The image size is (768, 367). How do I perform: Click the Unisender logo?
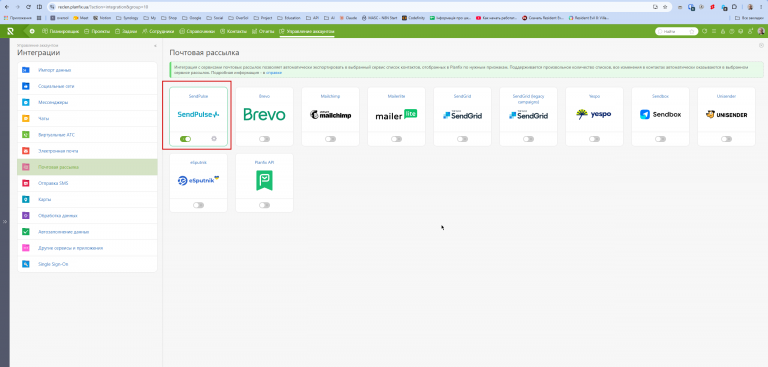click(x=726, y=115)
